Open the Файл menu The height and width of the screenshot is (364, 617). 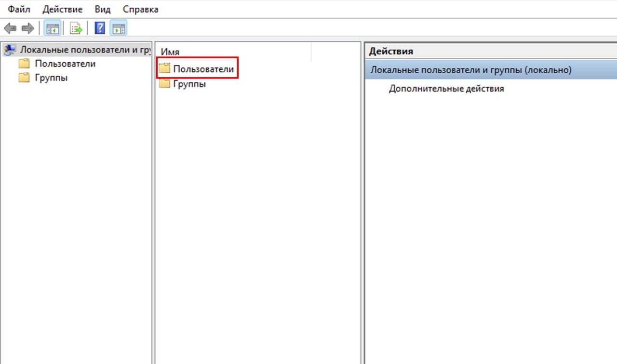click(19, 9)
